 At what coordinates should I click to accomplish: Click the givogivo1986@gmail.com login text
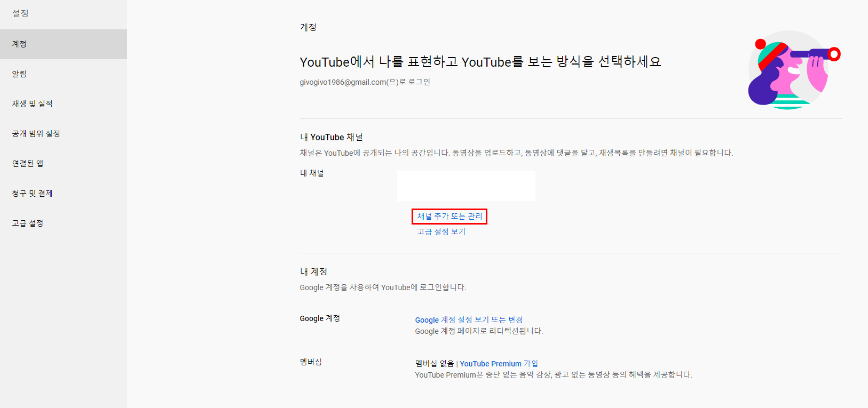point(365,82)
